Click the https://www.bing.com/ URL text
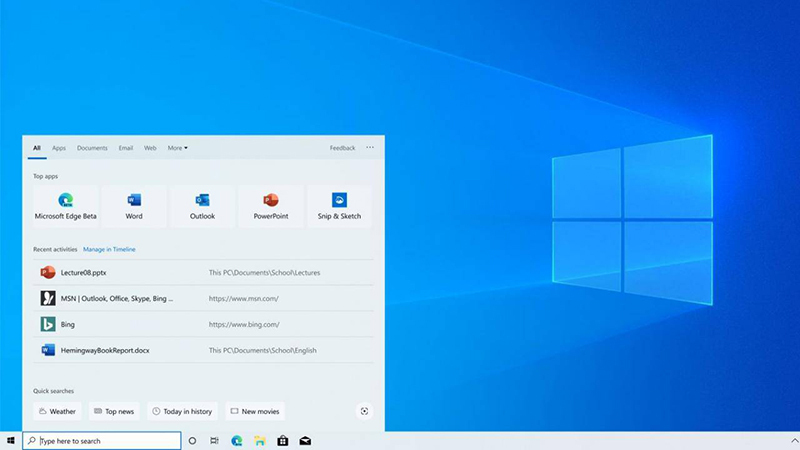Image resolution: width=800 pixels, height=450 pixels. [244, 324]
